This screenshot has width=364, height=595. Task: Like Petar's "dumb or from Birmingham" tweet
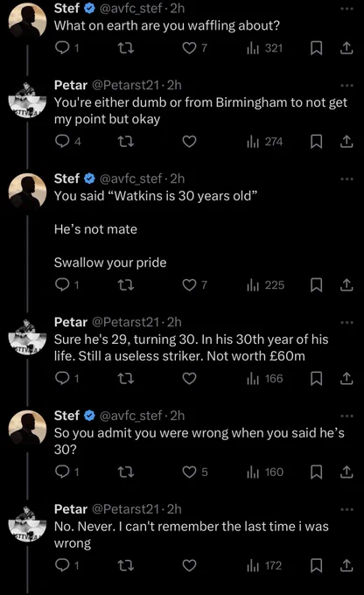(189, 142)
